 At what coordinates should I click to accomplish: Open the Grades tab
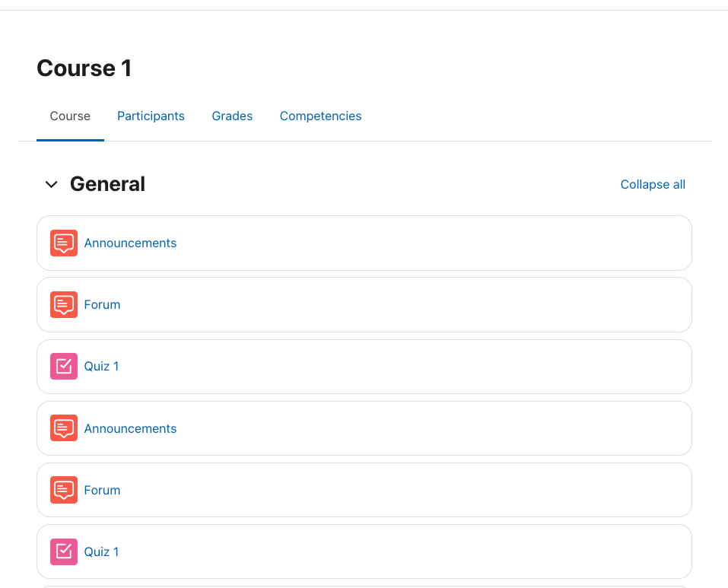pos(232,116)
